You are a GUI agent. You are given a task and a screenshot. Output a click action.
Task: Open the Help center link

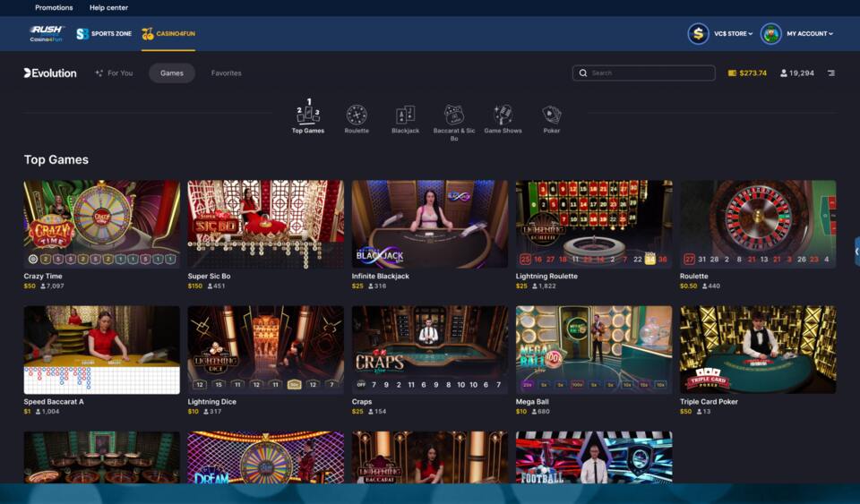[x=108, y=8]
